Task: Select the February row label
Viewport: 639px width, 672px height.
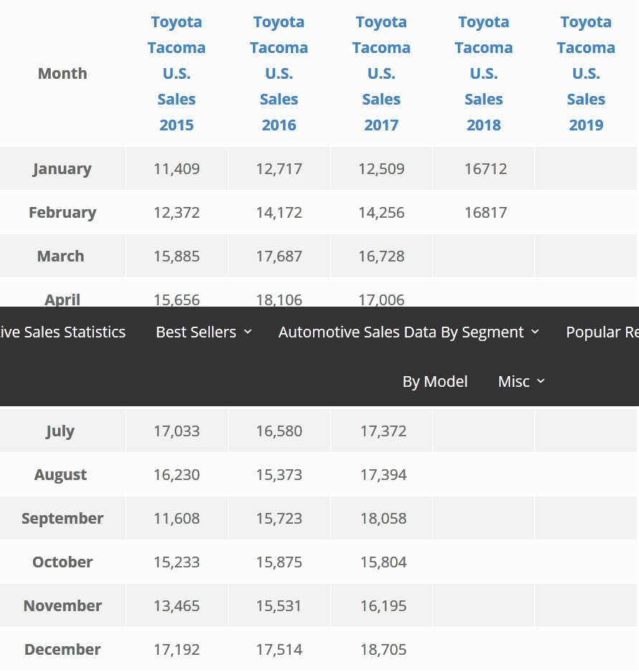Action: (x=62, y=213)
